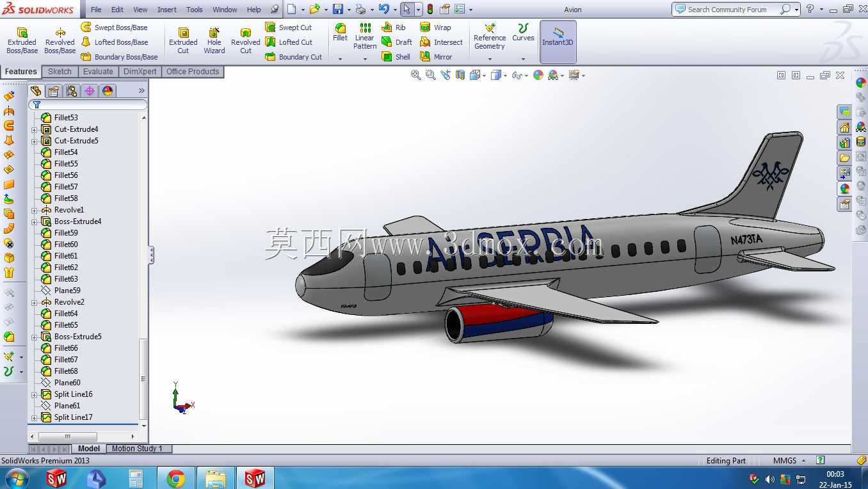Open SolidWorks Resources home in the task pane
Viewport: 868px width, 489px height.
[x=845, y=127]
